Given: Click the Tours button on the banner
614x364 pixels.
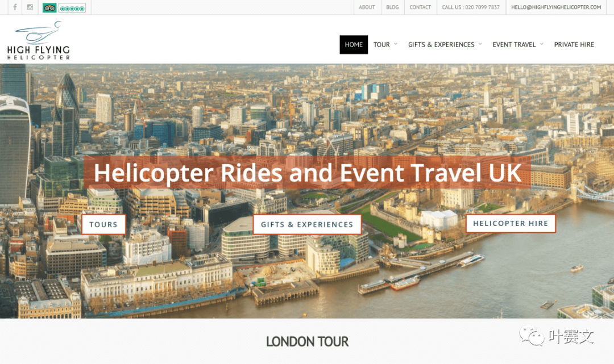Looking at the screenshot, I should tap(103, 224).
